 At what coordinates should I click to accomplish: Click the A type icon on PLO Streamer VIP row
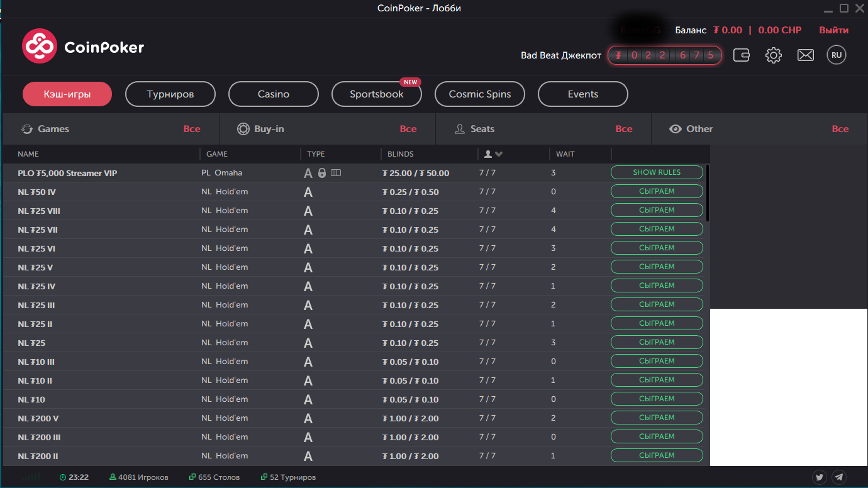tap(308, 174)
